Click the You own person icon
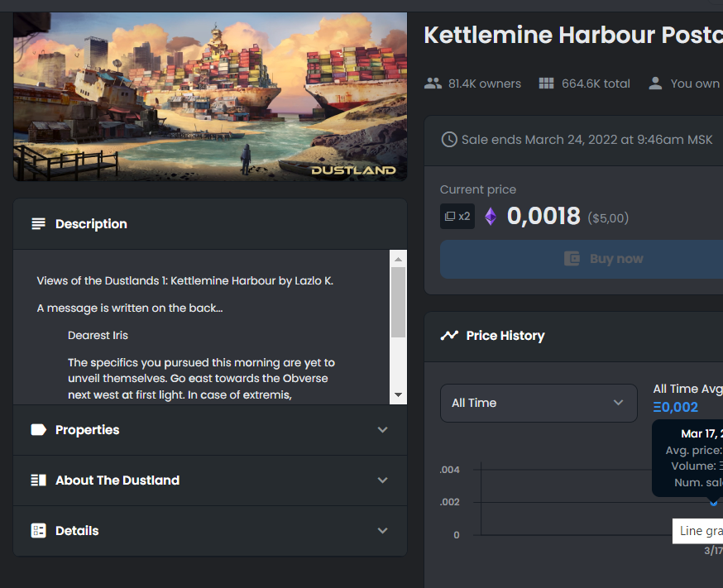The height and width of the screenshot is (588, 723). [x=655, y=84]
